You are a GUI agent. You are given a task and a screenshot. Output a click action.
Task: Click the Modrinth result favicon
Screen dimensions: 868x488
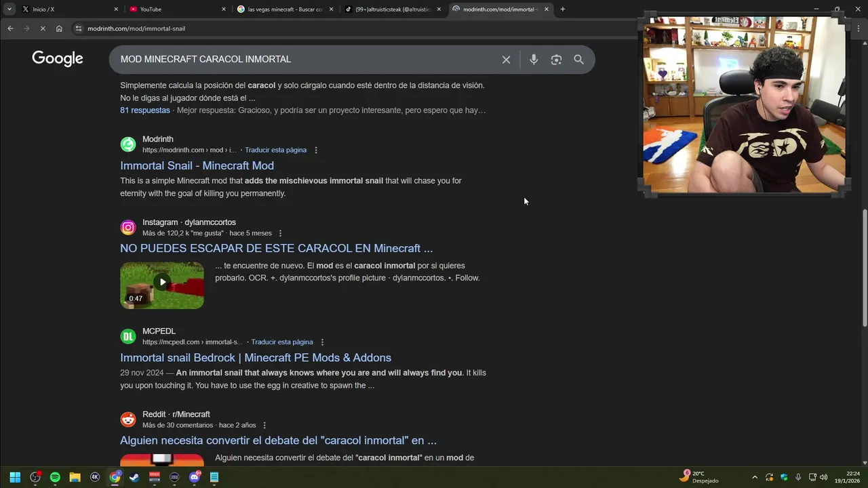point(128,144)
